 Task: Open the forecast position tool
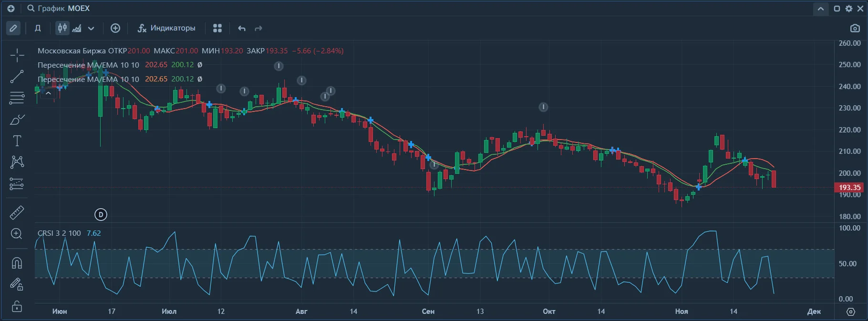coord(17,184)
